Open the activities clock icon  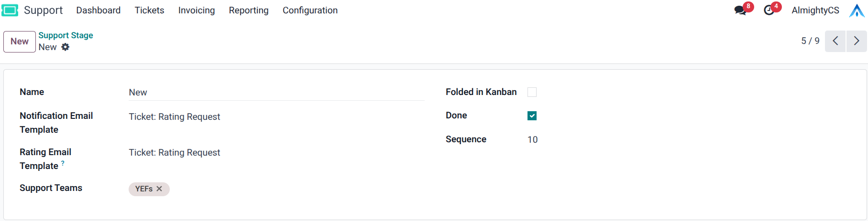(x=769, y=10)
